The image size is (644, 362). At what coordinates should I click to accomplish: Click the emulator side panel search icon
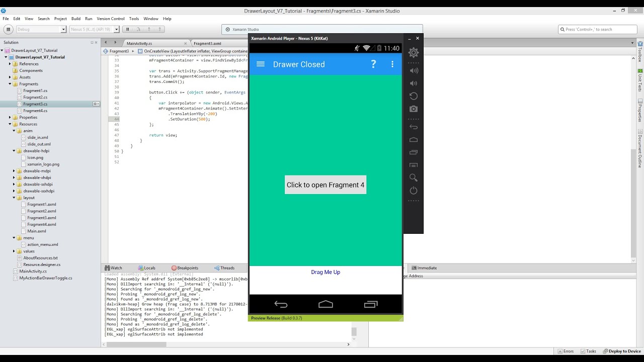click(414, 177)
